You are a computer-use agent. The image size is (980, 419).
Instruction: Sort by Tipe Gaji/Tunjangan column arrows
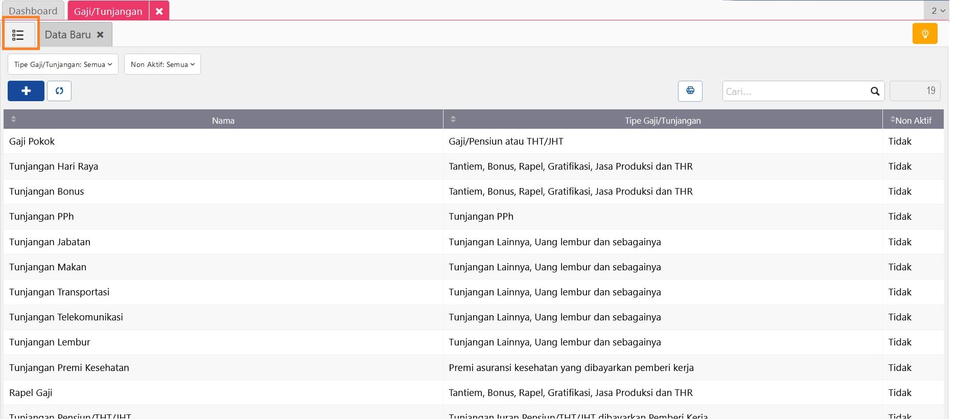(453, 119)
